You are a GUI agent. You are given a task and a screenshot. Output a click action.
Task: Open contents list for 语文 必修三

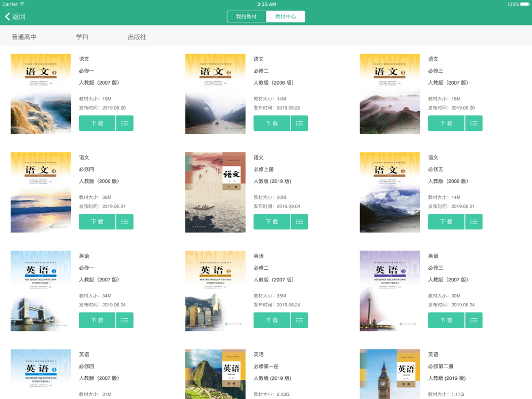click(473, 123)
